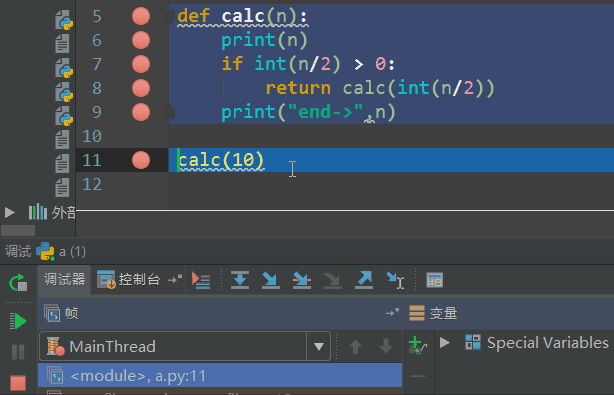
Task: Resume program with green play button
Action: click(x=18, y=321)
